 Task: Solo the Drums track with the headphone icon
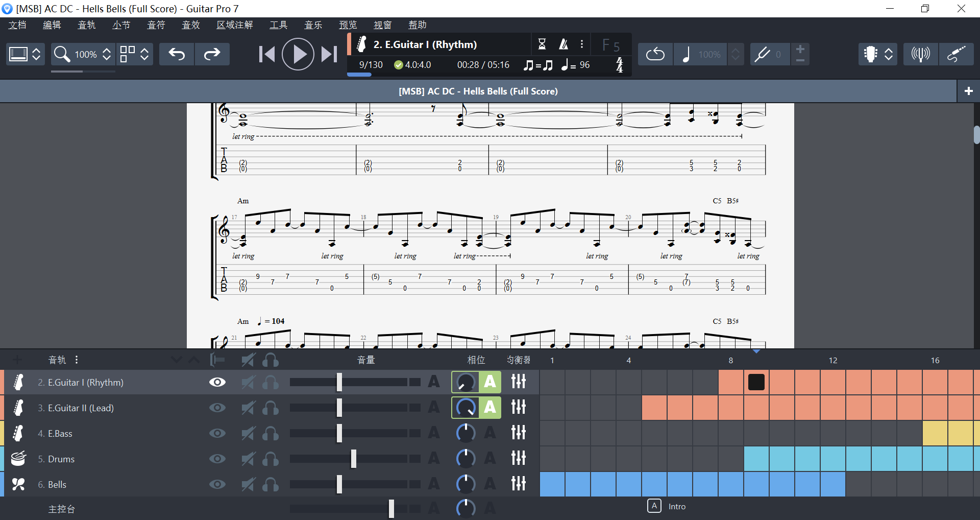point(271,459)
